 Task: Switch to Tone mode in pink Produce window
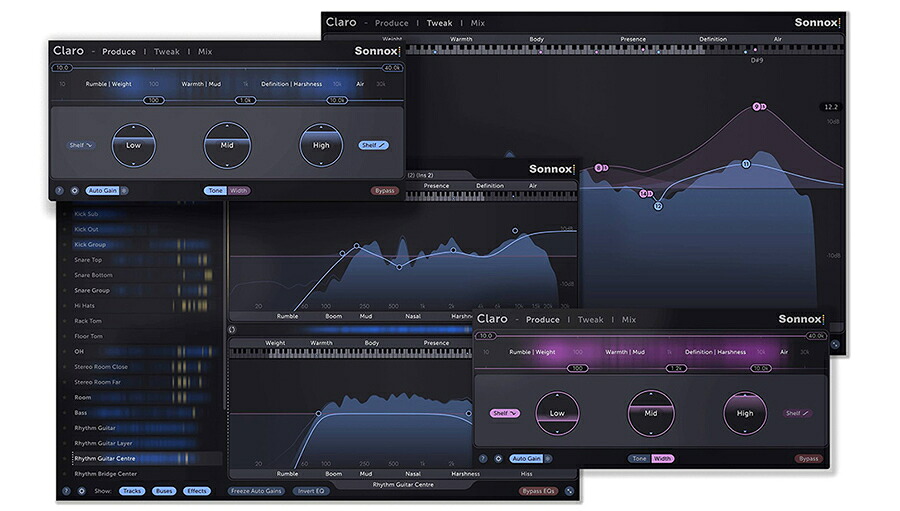pos(639,459)
